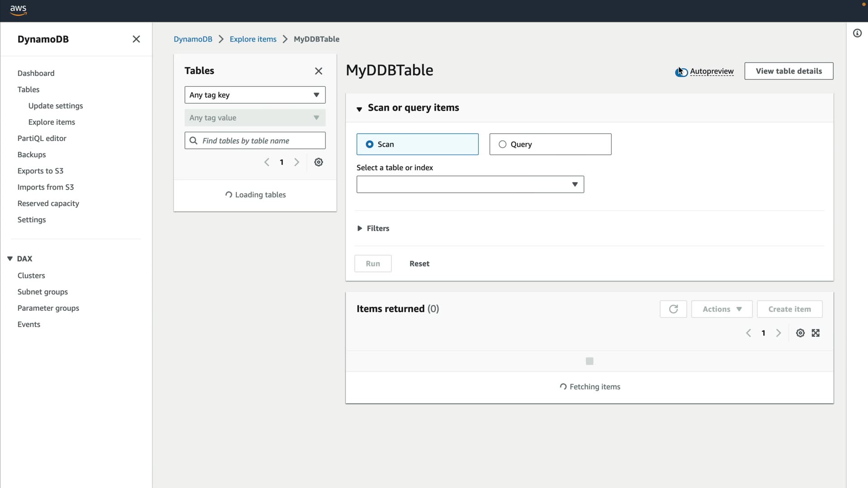Go to next page of returned items
The image size is (868, 488).
[x=778, y=333]
